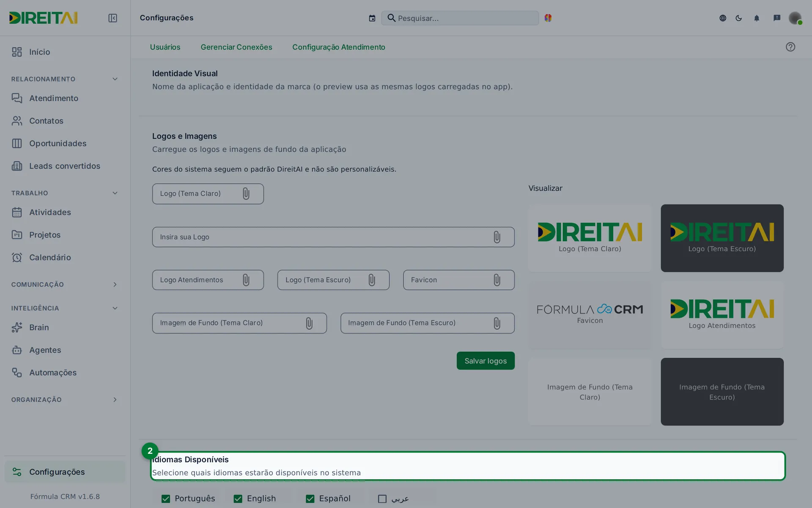
Task: Click the Favicon preview thumbnail
Action: click(590, 315)
